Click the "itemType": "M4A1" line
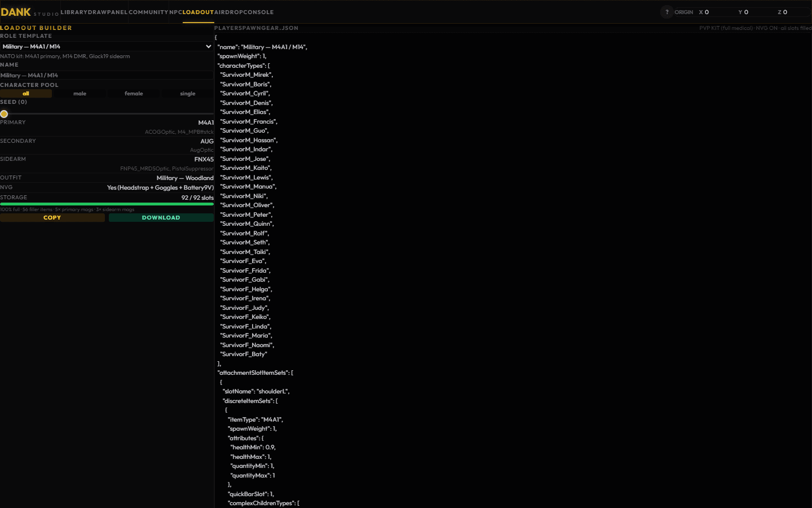This screenshot has width=812, height=508. [255, 419]
